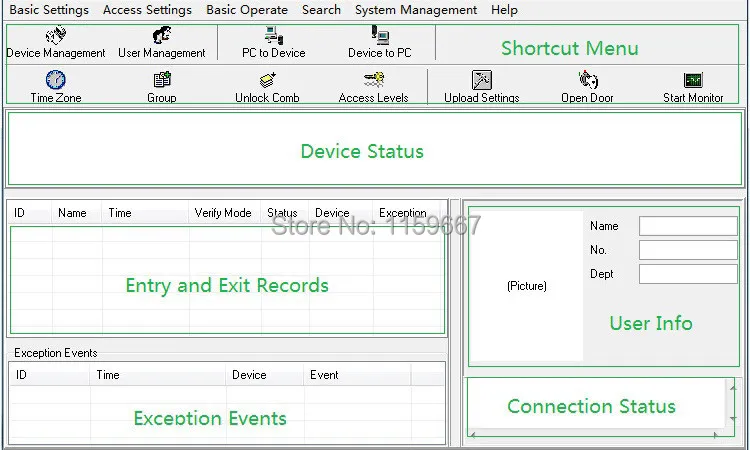
Task: Open the Search menu
Action: (321, 10)
